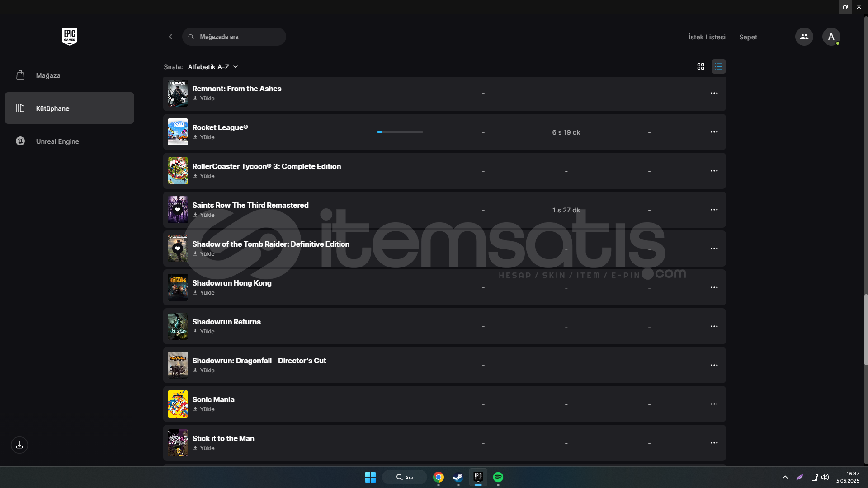Click the Sonic Mania cover thumbnail
The height and width of the screenshot is (488, 868).
tap(178, 404)
